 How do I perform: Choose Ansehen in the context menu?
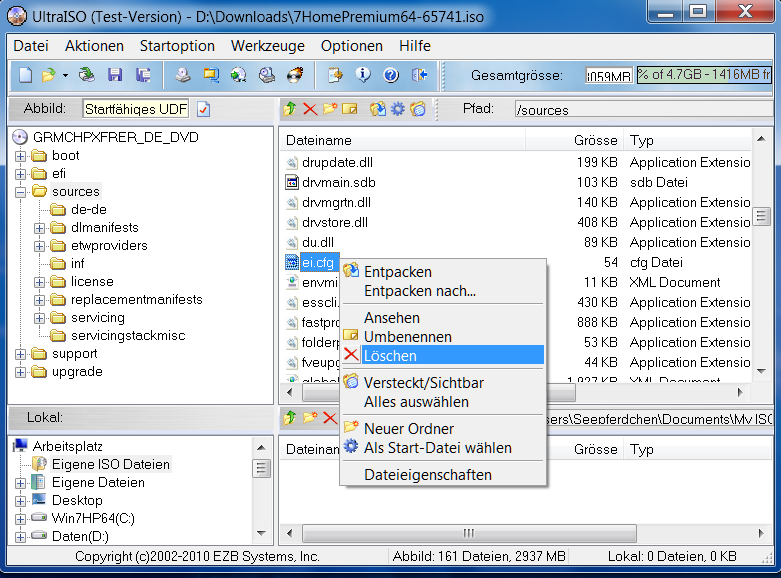pyautogui.click(x=443, y=317)
